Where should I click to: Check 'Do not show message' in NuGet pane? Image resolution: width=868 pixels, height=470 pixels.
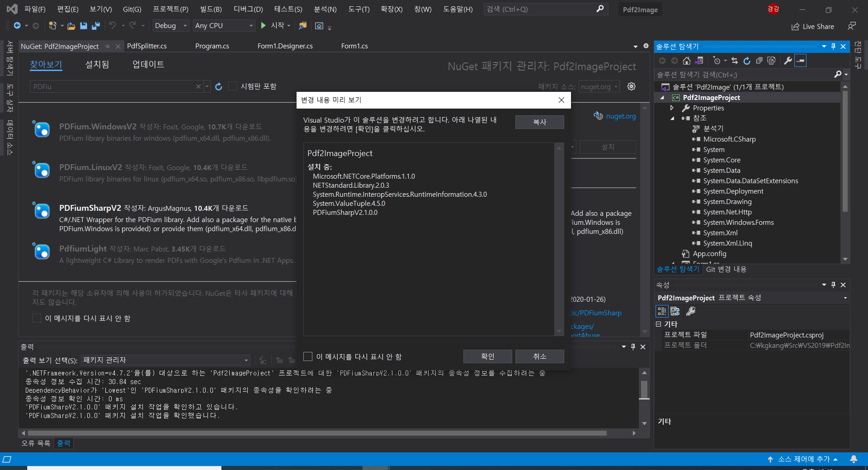point(37,318)
